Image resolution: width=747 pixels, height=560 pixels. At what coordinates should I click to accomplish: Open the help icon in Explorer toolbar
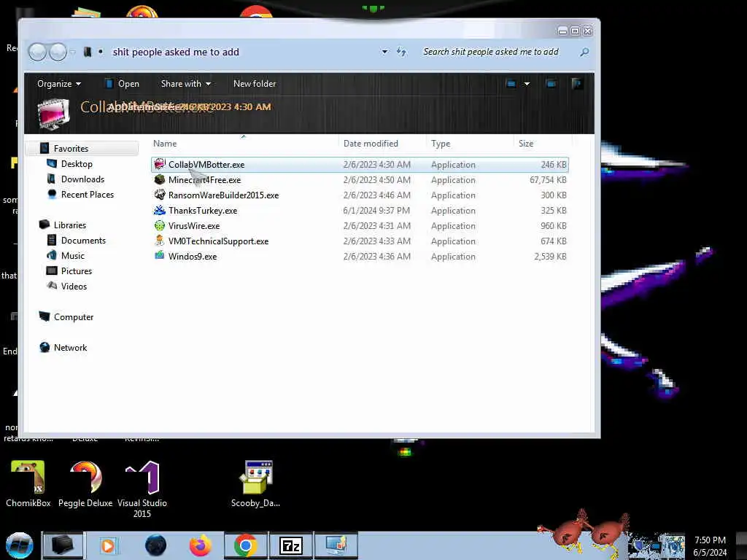tap(576, 84)
